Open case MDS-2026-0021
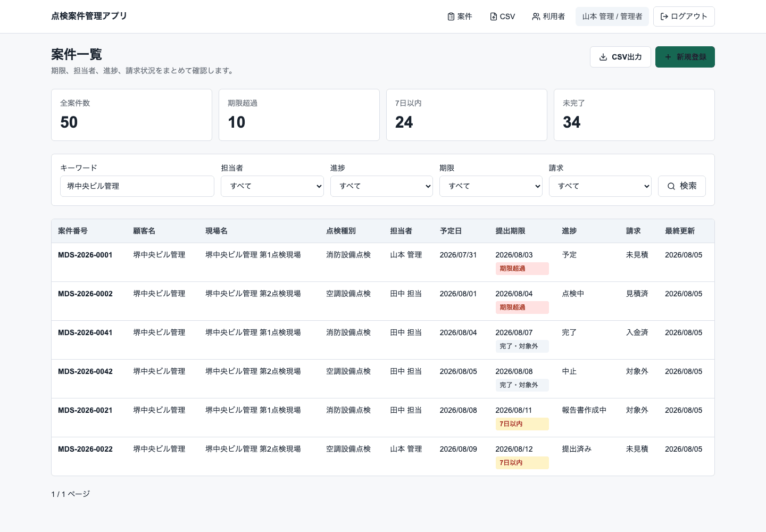 pos(85,410)
